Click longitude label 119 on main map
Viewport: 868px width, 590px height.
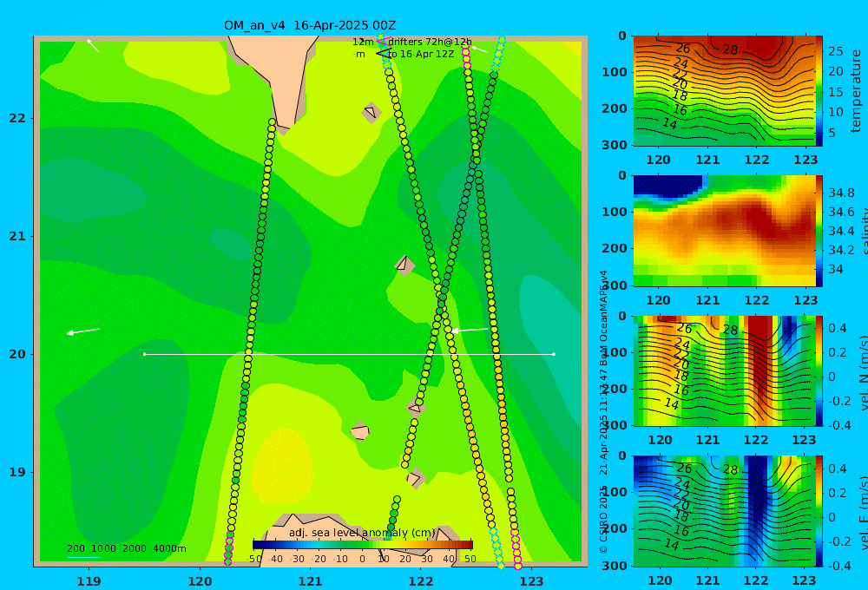(89, 581)
